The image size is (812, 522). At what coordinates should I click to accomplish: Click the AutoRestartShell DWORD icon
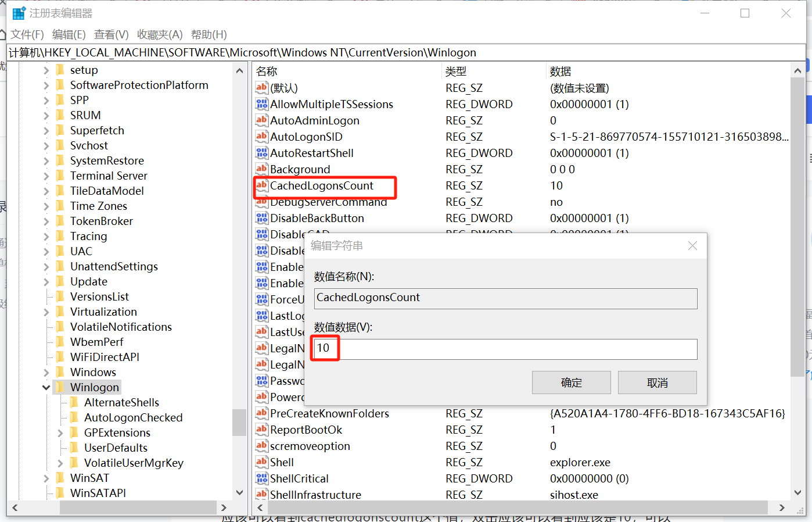click(262, 153)
